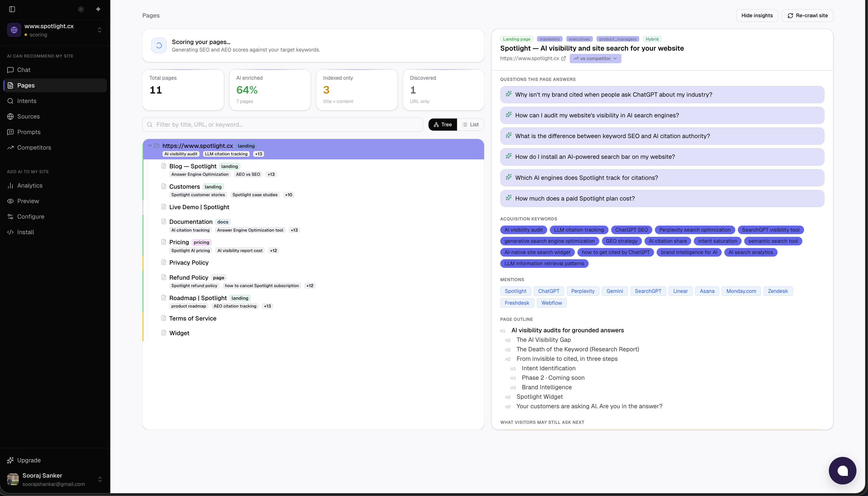
Task: Go to Intents in sidebar
Action: coord(26,101)
